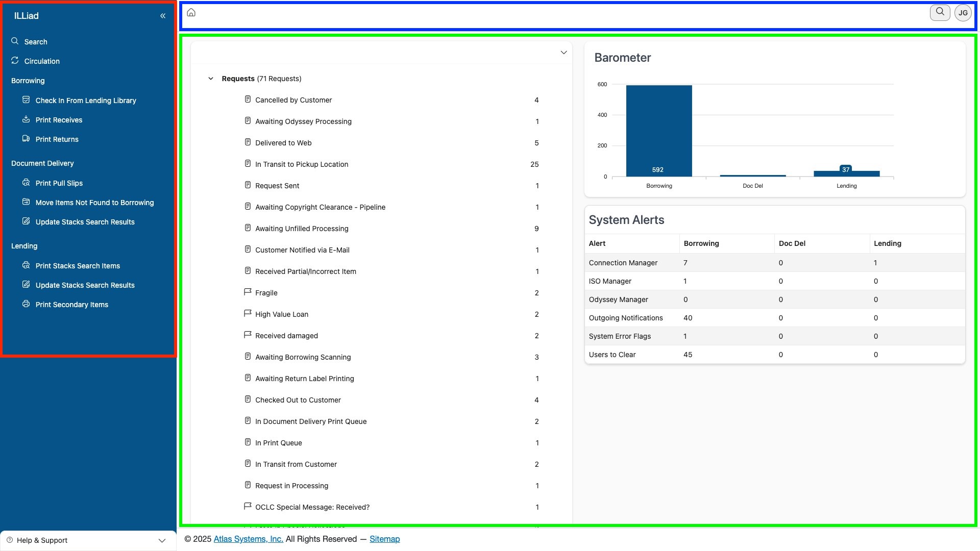Screen dimensions: 980x551
Task: Open the Atlas Systems, Inc. link
Action: click(249, 539)
